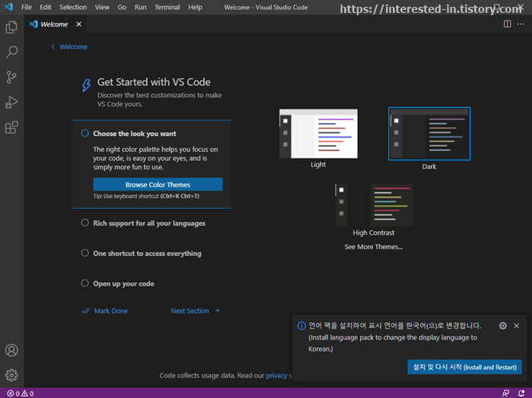Select the Dark theme preview

[x=429, y=134]
